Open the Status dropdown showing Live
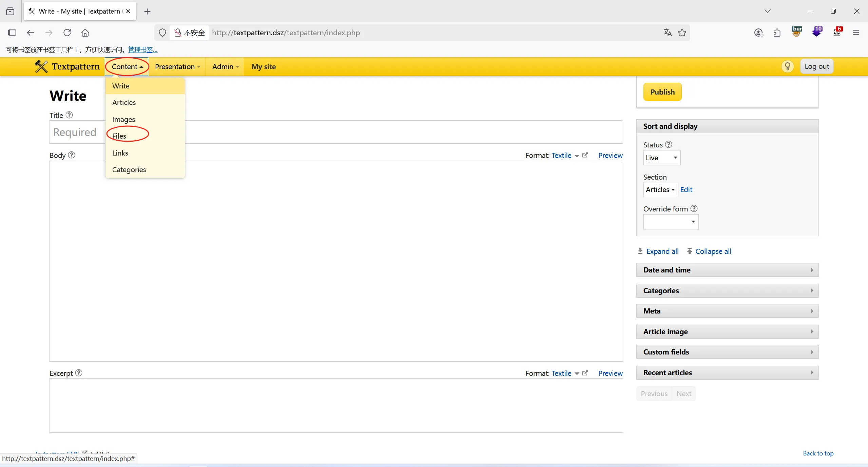The height and width of the screenshot is (467, 868). coord(661,158)
